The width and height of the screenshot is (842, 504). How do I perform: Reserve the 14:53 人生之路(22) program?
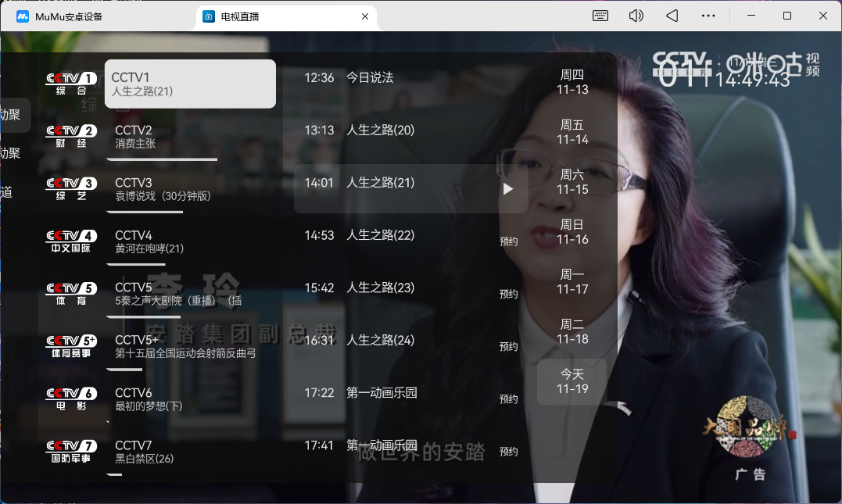(508, 241)
